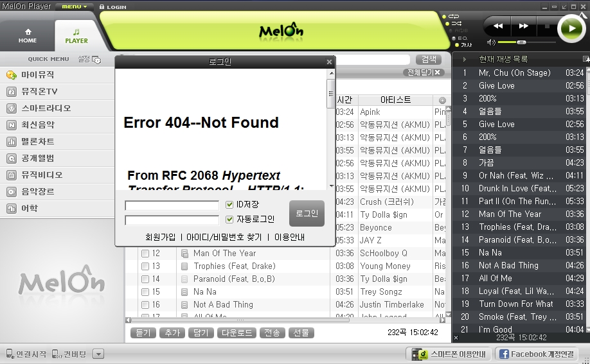Expand the 현재 재생 목록 header arrow
The width and height of the screenshot is (590, 364).
click(x=464, y=60)
